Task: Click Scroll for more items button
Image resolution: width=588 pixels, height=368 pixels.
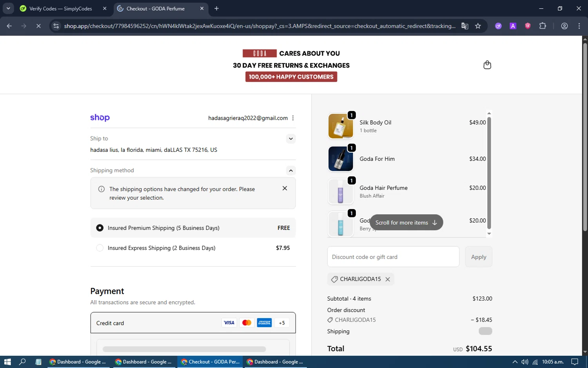Action: [x=406, y=222]
